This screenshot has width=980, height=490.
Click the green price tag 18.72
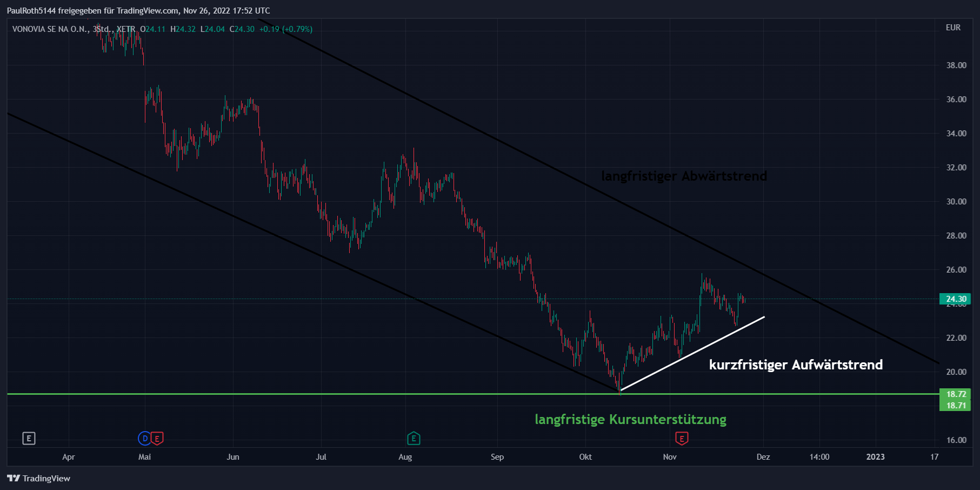tap(955, 394)
